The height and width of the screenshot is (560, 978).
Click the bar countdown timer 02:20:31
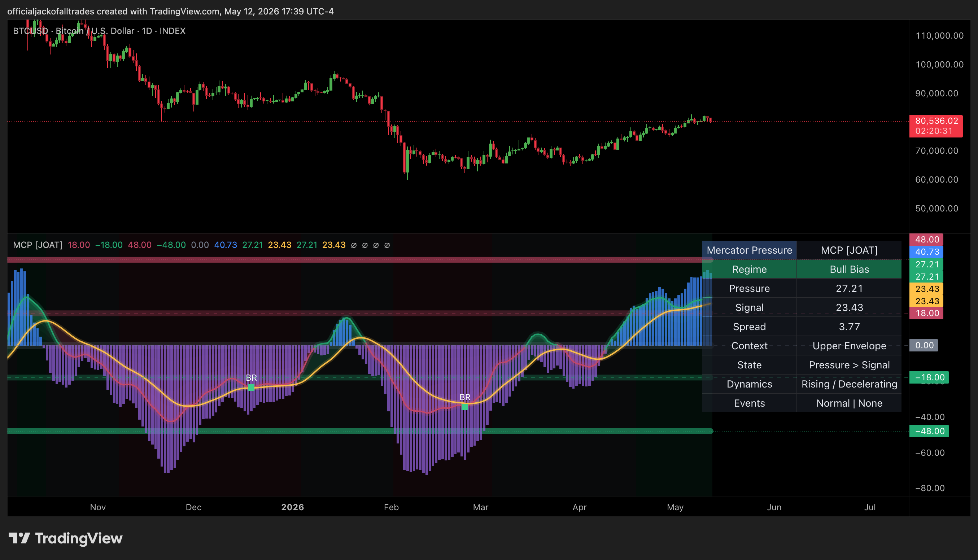pyautogui.click(x=934, y=131)
